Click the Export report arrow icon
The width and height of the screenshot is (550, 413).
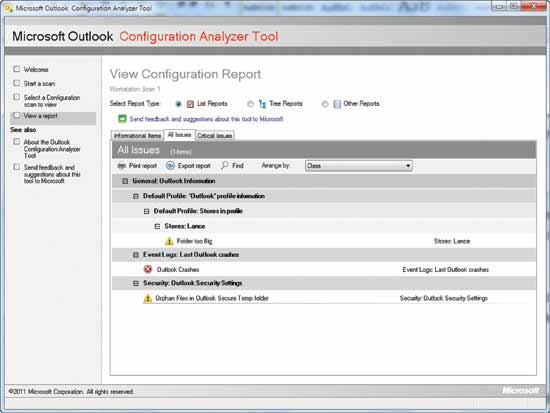[x=170, y=166]
